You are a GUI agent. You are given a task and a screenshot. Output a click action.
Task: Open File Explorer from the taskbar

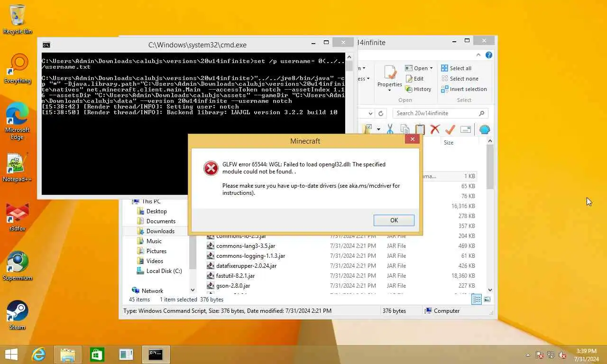pyautogui.click(x=68, y=355)
